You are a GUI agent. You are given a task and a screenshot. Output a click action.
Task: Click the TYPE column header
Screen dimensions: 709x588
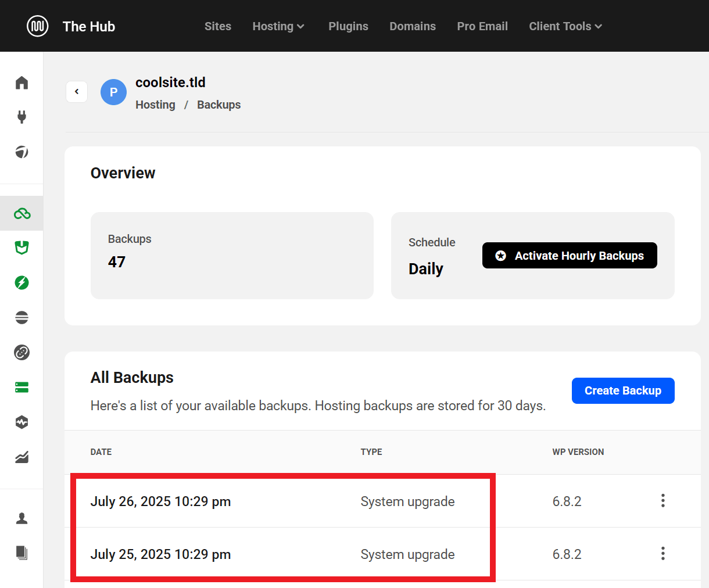tap(371, 452)
